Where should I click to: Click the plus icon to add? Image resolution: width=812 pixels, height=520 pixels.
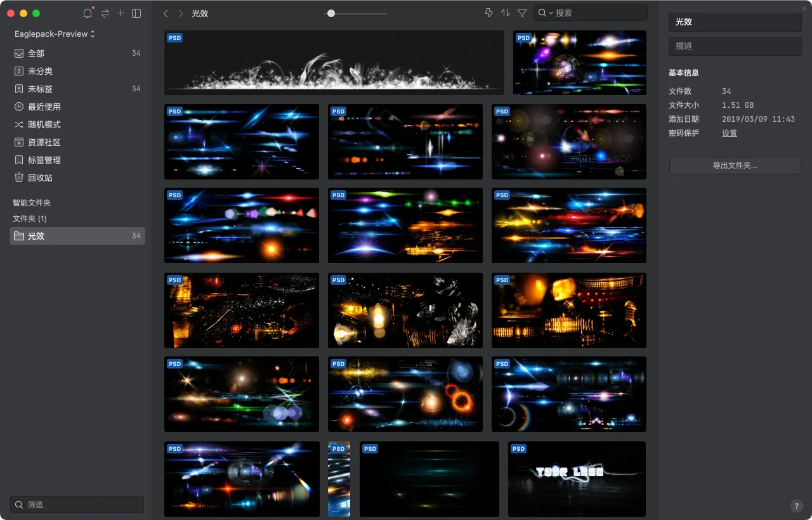coord(121,13)
